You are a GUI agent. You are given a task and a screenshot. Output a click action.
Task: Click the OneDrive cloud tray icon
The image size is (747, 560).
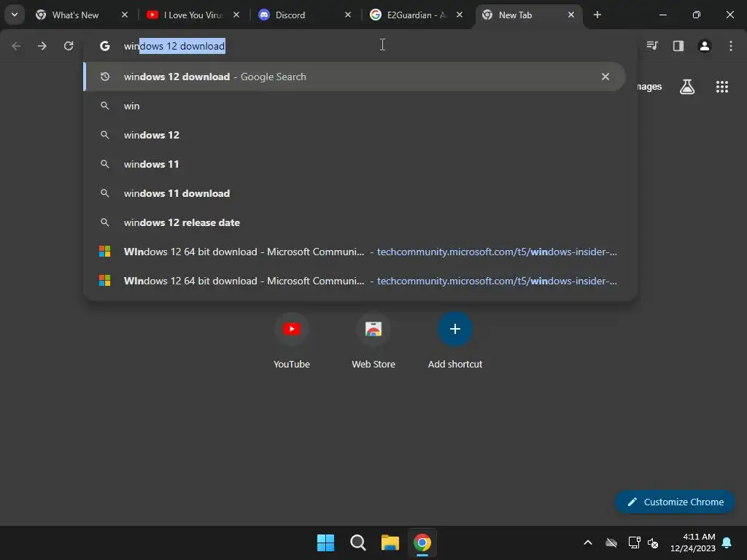(x=611, y=542)
